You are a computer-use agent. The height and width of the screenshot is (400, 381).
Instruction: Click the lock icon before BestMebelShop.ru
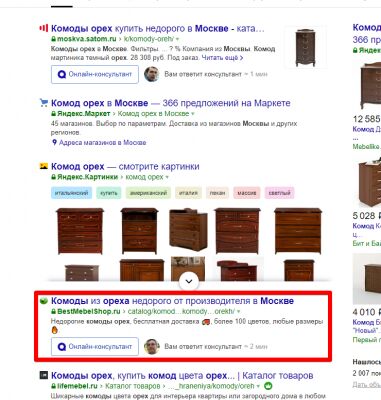(53, 312)
